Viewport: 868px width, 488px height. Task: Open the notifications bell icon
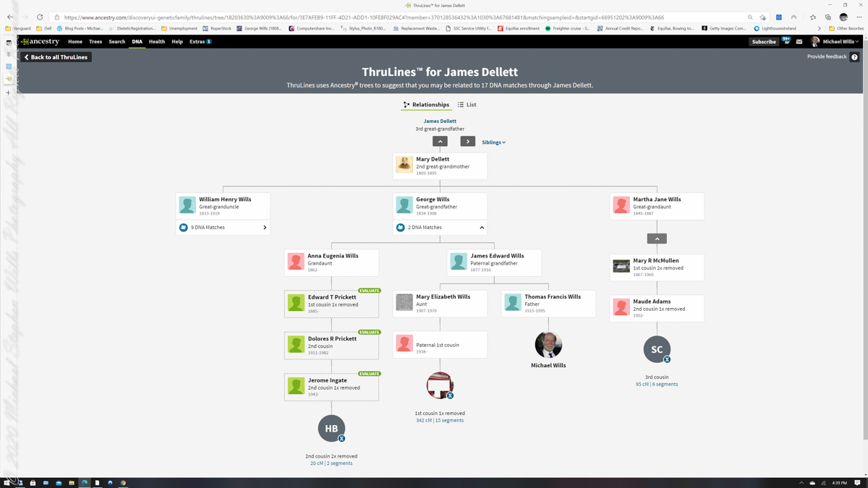[x=786, y=41]
